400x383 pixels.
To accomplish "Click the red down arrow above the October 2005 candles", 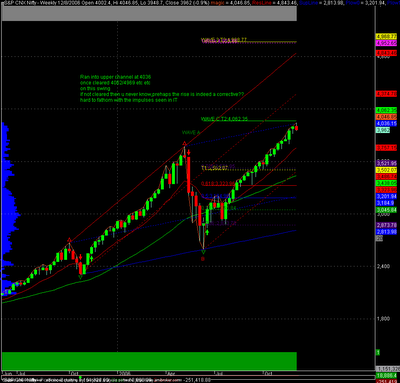I will click(x=80, y=257).
